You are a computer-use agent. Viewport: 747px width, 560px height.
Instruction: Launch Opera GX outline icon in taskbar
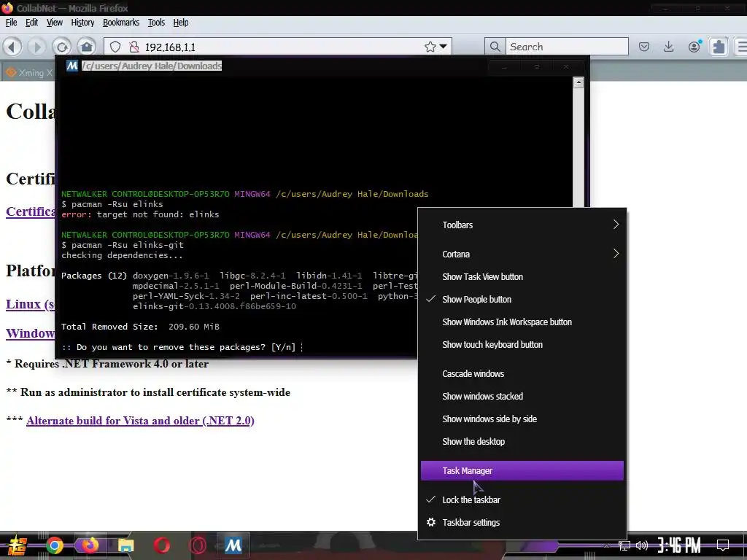197,545
